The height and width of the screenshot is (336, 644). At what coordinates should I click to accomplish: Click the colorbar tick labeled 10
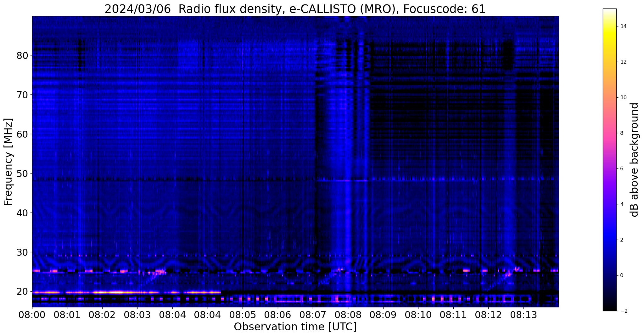coord(623,98)
